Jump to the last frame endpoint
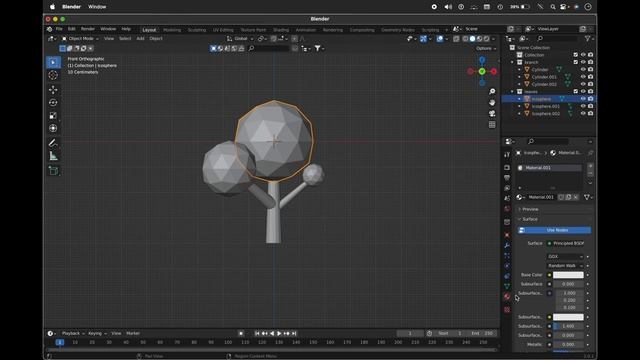The height and width of the screenshot is (360, 640). click(294, 333)
